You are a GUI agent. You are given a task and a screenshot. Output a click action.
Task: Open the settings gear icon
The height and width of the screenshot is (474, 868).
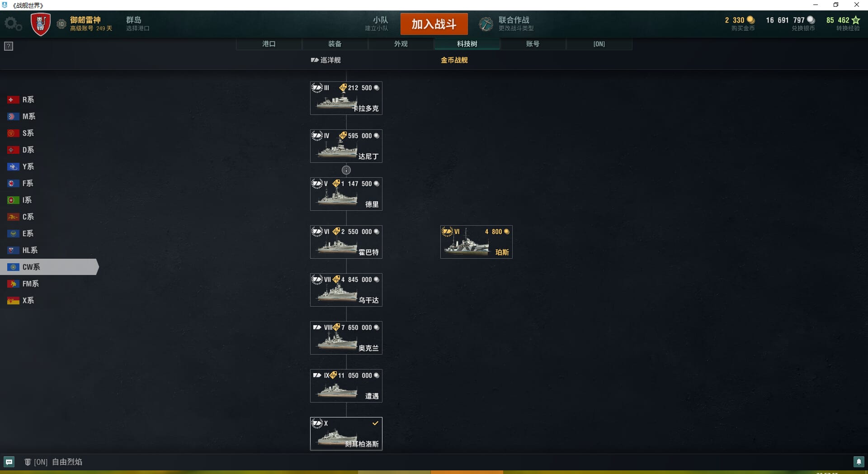point(13,24)
